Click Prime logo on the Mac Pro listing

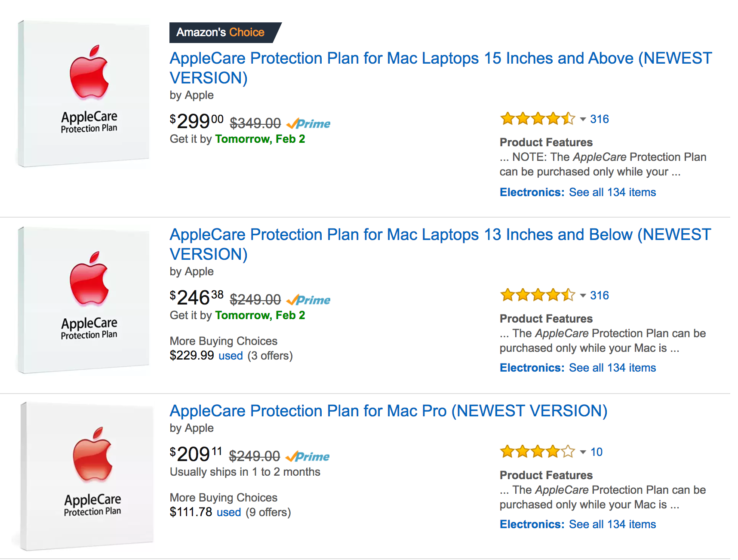point(307,457)
